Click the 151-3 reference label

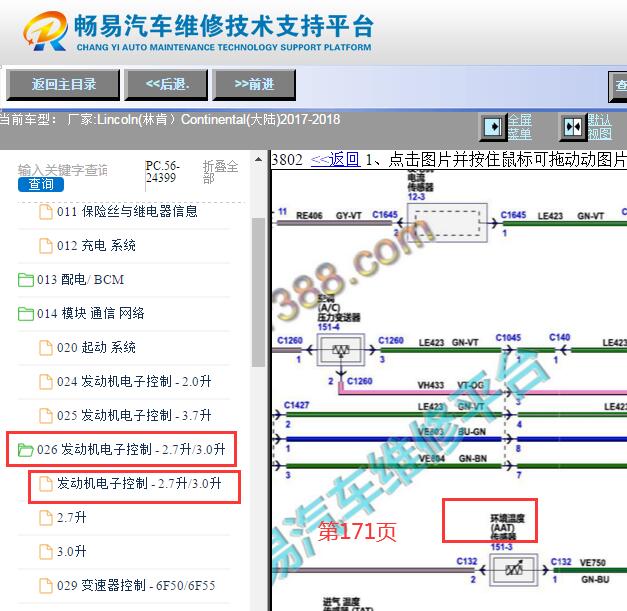[502, 547]
